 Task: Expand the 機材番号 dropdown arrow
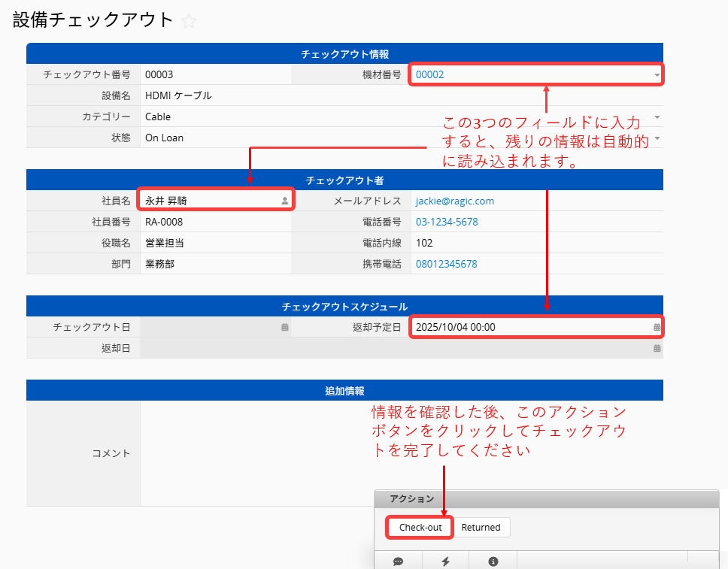pos(657,75)
